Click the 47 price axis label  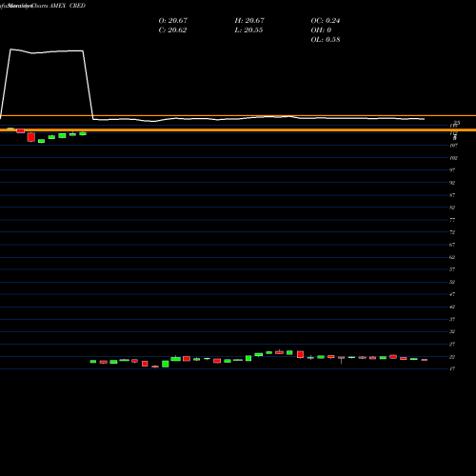(452, 294)
